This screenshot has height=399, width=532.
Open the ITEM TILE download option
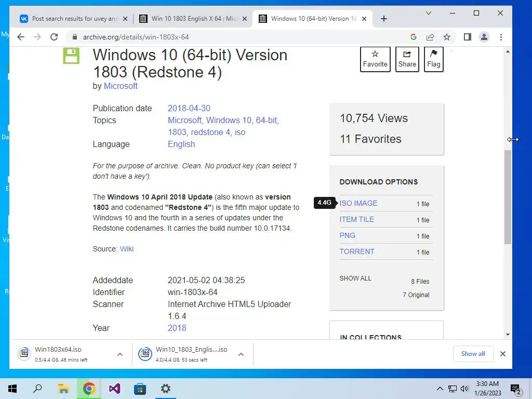[356, 219]
